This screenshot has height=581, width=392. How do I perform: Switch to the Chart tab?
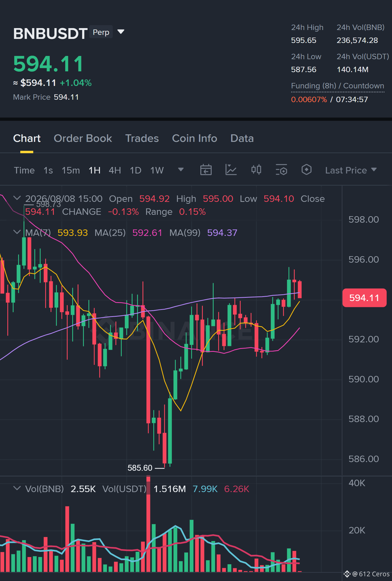pos(27,138)
